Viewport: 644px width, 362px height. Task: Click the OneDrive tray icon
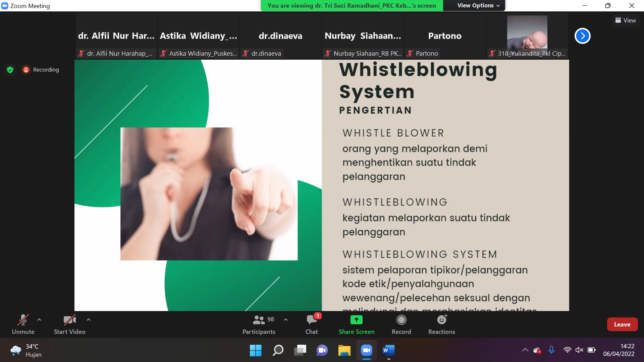pyautogui.click(x=537, y=350)
